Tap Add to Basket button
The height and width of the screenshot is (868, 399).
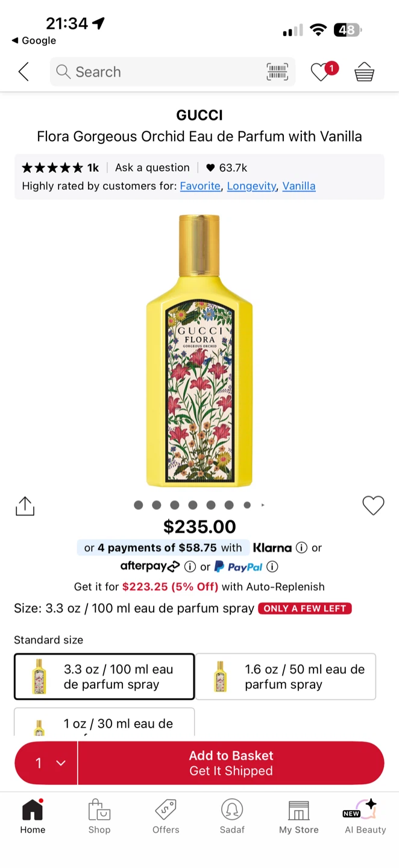231,763
